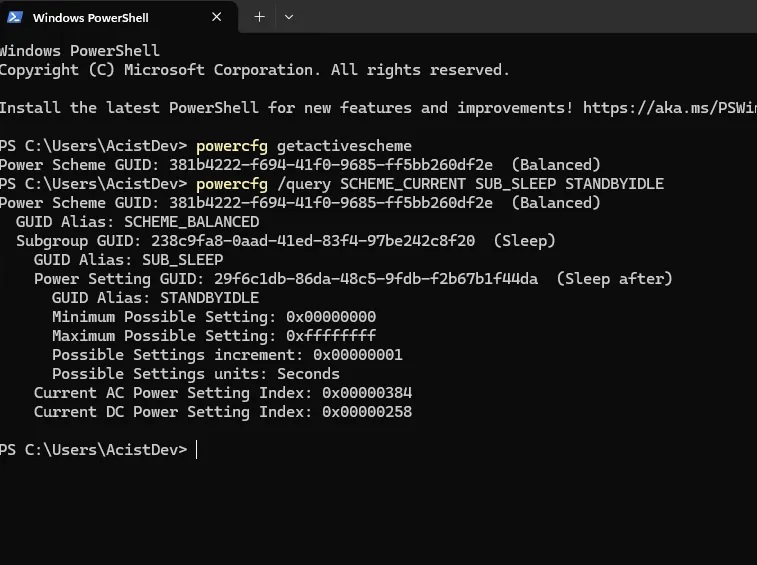Close the Windows PowerShell tab
757x565 pixels.
[217, 17]
